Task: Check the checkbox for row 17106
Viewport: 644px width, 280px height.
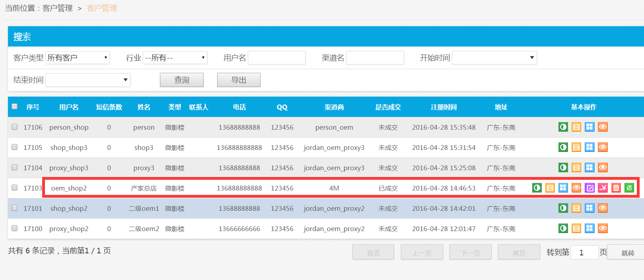Action: tap(15, 127)
